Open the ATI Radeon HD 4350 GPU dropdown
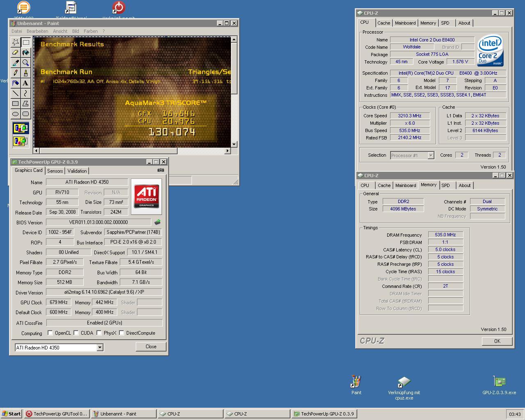This screenshot has width=525, height=420. 100,347
